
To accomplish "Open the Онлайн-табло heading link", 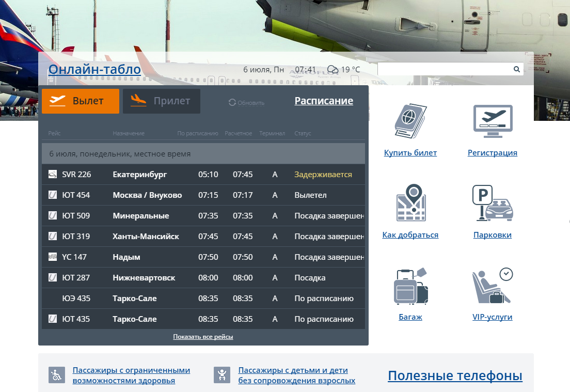I will 94,70.
